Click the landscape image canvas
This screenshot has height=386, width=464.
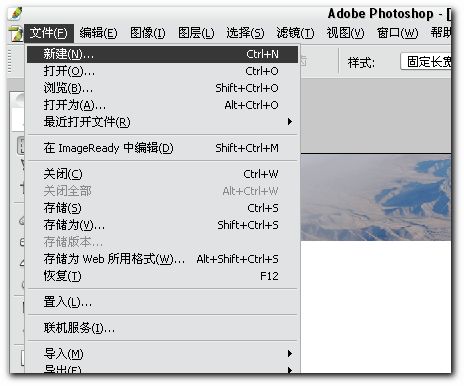click(376, 197)
